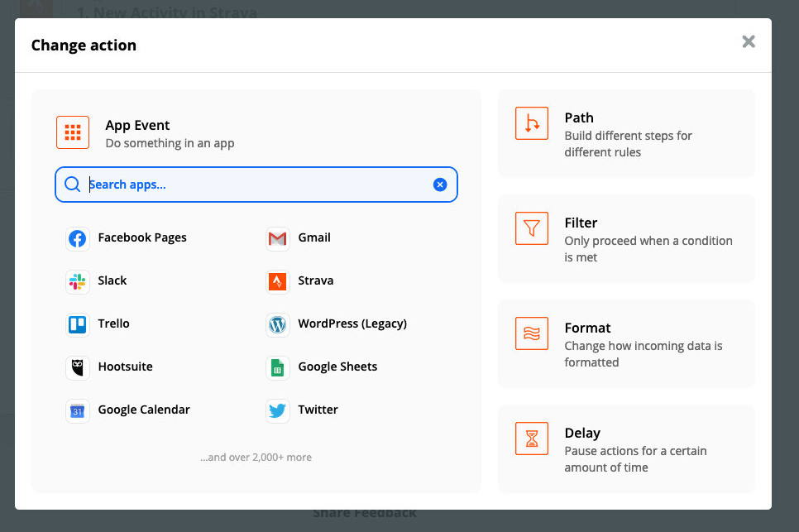Click the Share Feedback link
Screen dimensions: 799x532
pyautogui.click(x=365, y=513)
